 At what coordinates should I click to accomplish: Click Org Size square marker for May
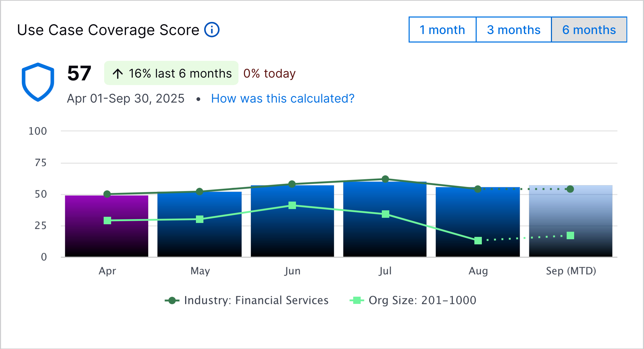200,219
